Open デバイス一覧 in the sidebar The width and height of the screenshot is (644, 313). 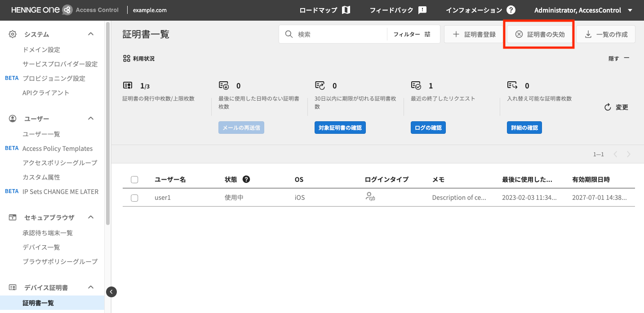41,247
